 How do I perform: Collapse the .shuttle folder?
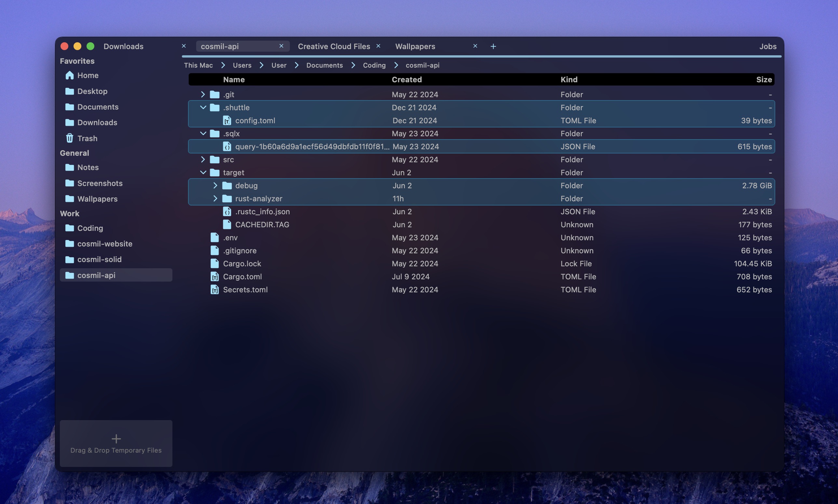(x=203, y=108)
